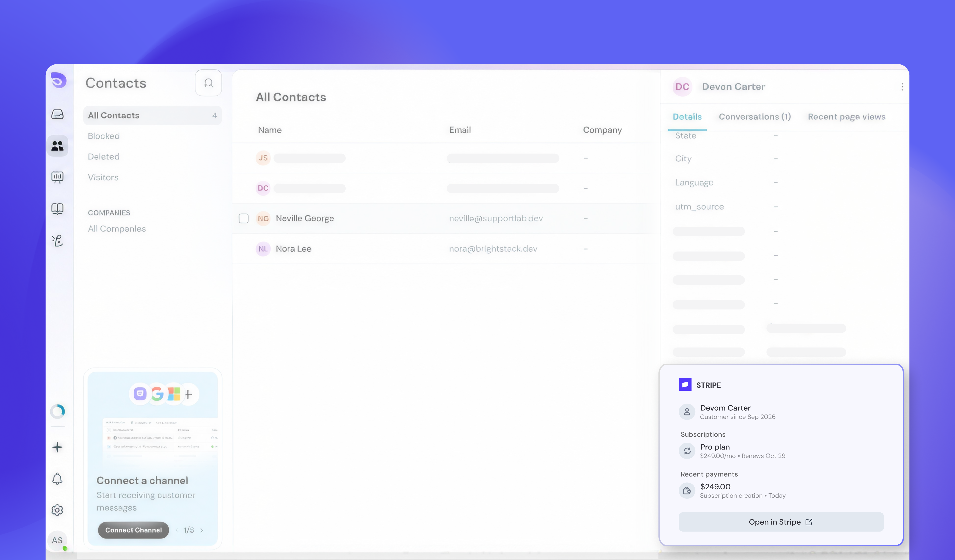The height and width of the screenshot is (560, 955).
Task: Open the more options kebab menu for Devon Carter
Action: pos(902,87)
